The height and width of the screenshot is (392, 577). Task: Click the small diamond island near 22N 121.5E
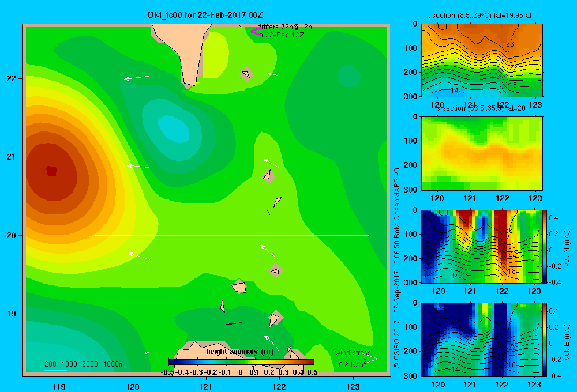coord(246,74)
